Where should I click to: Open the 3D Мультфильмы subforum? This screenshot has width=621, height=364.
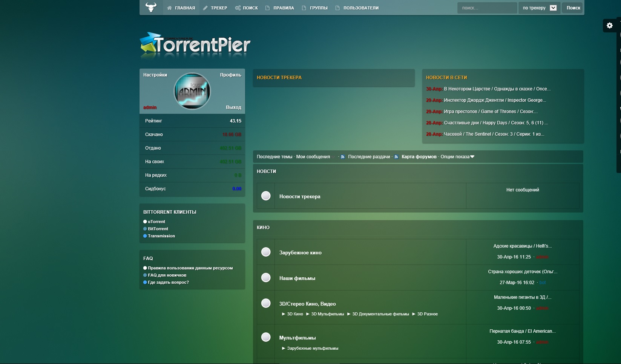point(327,314)
